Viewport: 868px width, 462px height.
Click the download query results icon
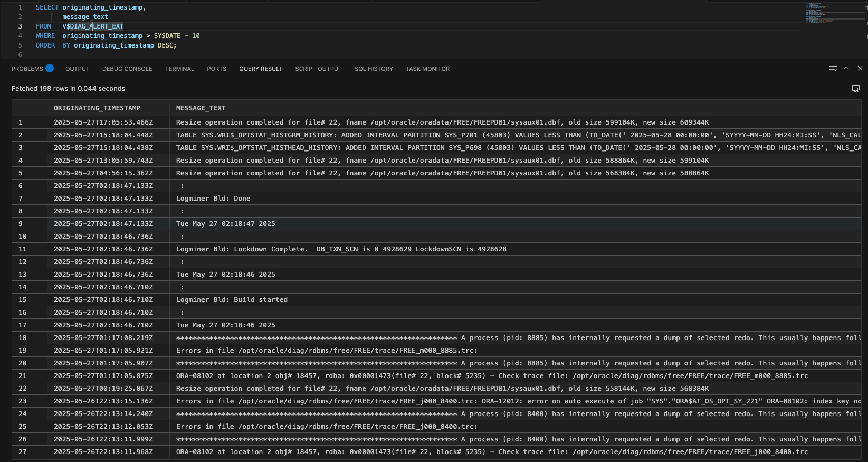(855, 89)
